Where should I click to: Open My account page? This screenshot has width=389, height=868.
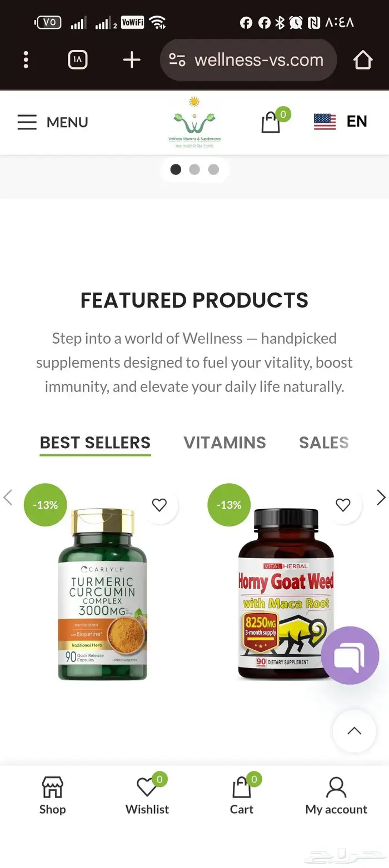click(x=336, y=796)
